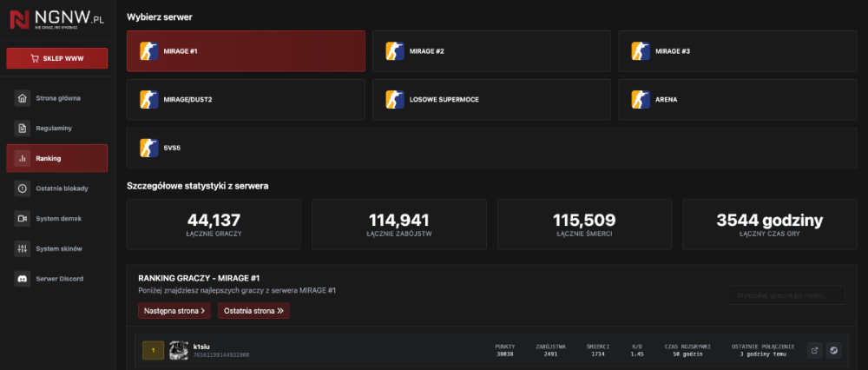
Task: Click the RANKING GRACZY - MIRAGE #1 heading
Action: [x=199, y=278]
